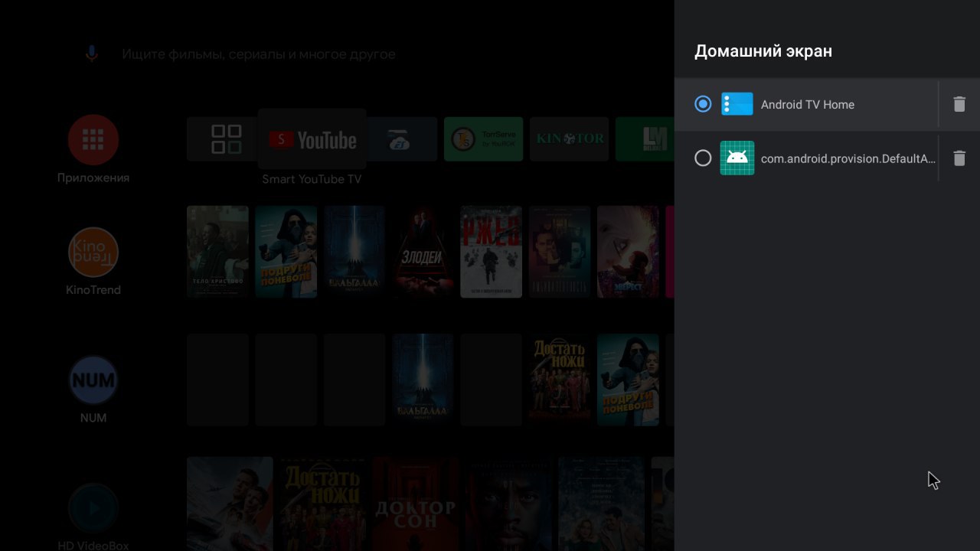Open the KinoTrend channel icon
The image size is (980, 551).
coord(93,252)
